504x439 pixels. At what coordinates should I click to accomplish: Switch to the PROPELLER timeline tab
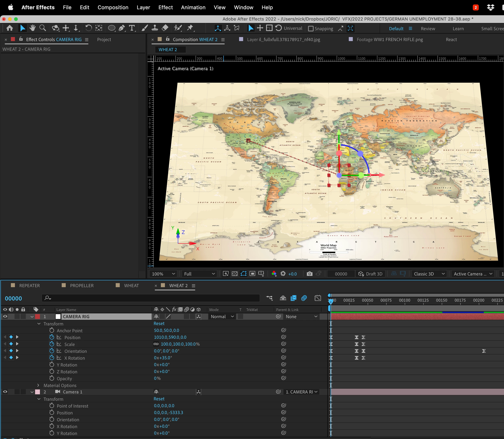tap(82, 285)
